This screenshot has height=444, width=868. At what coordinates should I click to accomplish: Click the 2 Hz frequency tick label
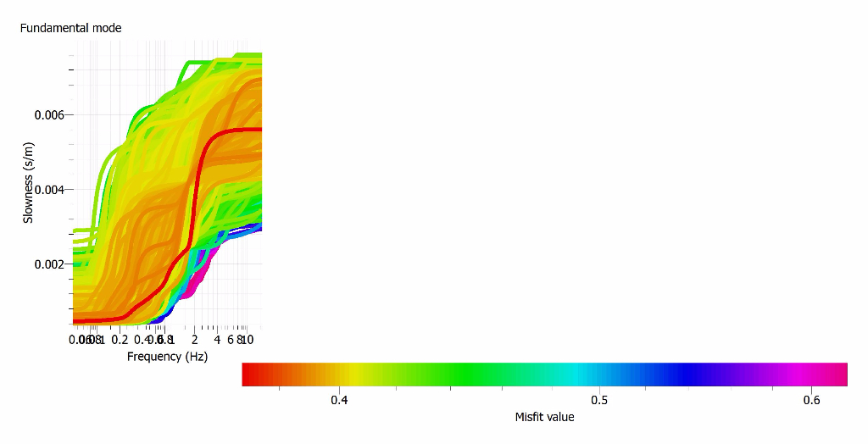pyautogui.click(x=195, y=340)
